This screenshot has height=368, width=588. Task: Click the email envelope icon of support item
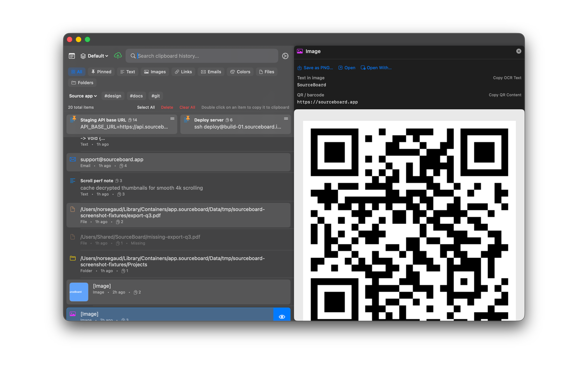click(73, 159)
